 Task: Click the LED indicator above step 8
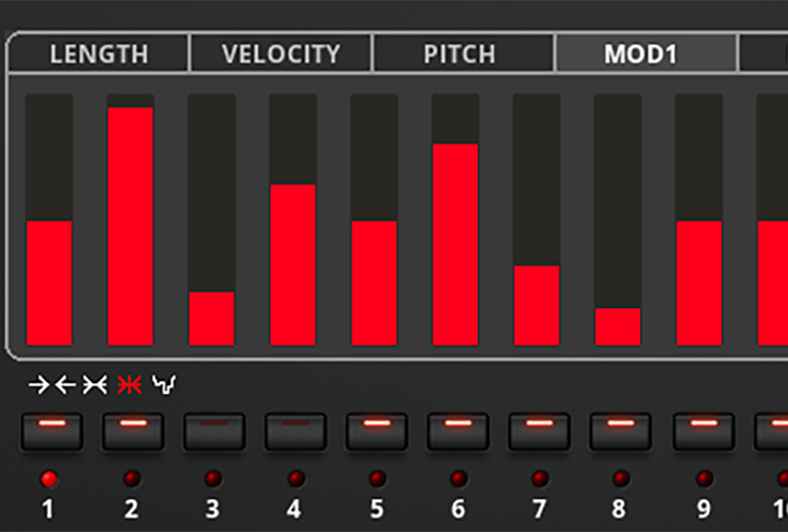click(621, 478)
